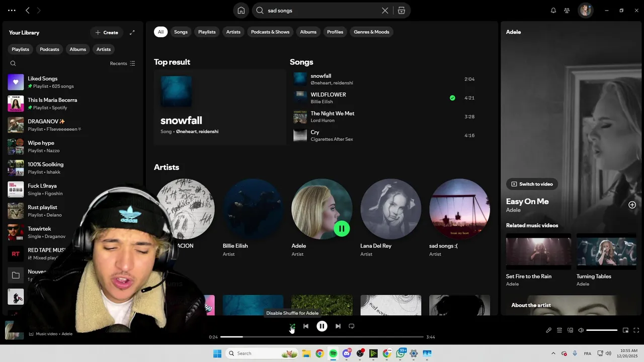Filter library by Albums
Viewport: 644px width, 362px height.
pyautogui.click(x=77, y=49)
